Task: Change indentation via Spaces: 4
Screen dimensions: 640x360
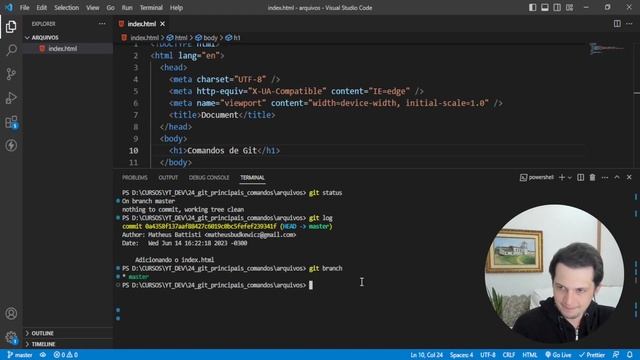Action: (461, 355)
